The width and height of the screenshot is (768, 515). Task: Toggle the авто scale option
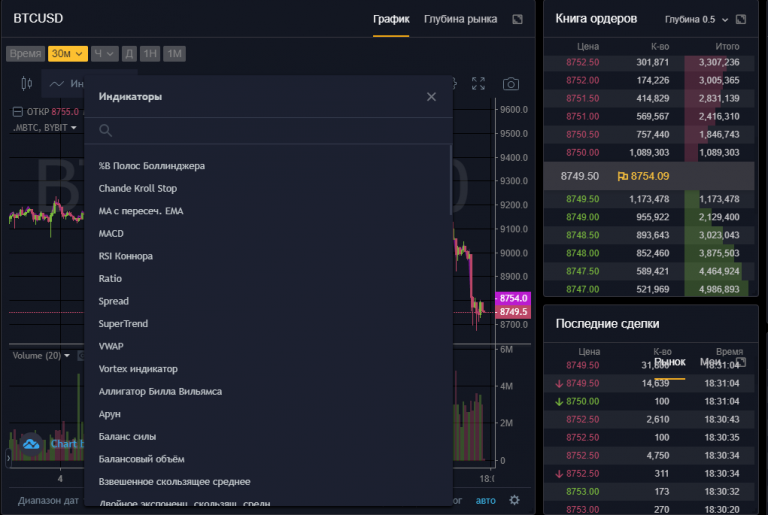coord(485,500)
